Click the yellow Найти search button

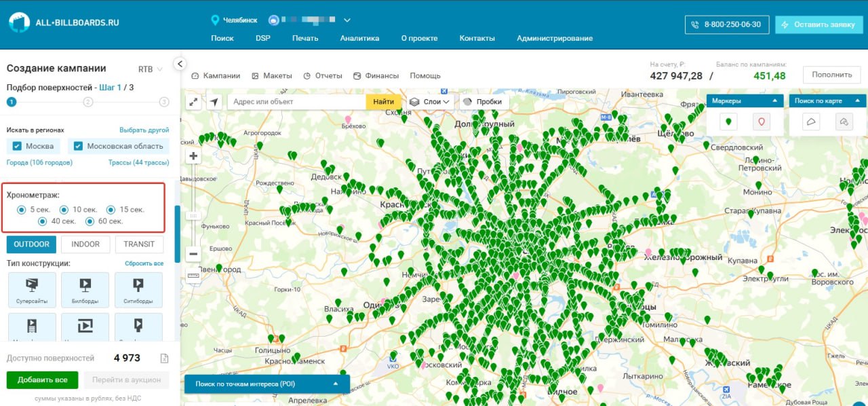[x=383, y=102]
